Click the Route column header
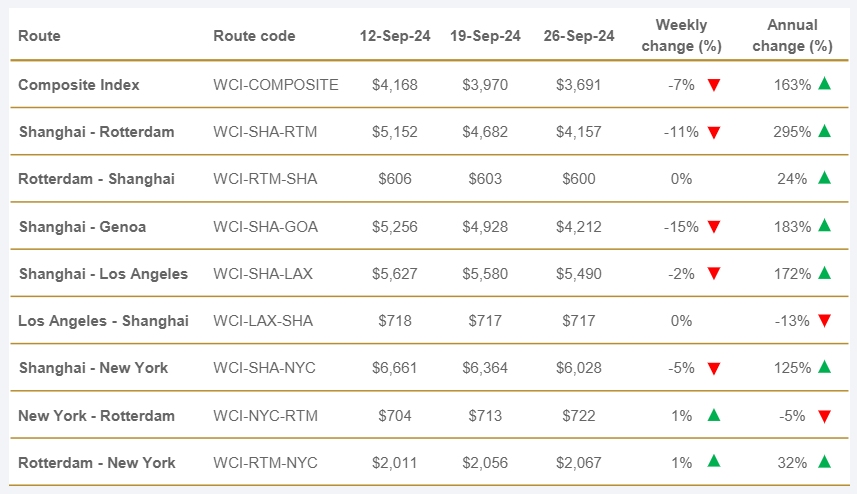The height and width of the screenshot is (494, 857). 39,36
